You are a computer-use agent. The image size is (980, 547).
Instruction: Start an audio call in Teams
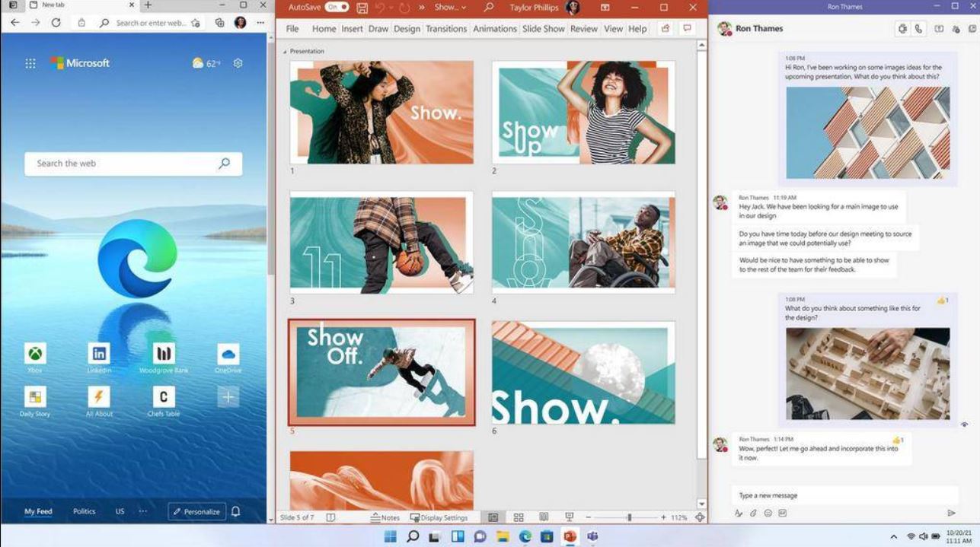tap(918, 29)
